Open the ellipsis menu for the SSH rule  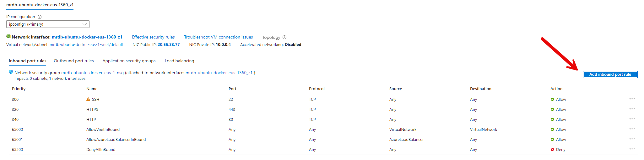[x=632, y=99]
